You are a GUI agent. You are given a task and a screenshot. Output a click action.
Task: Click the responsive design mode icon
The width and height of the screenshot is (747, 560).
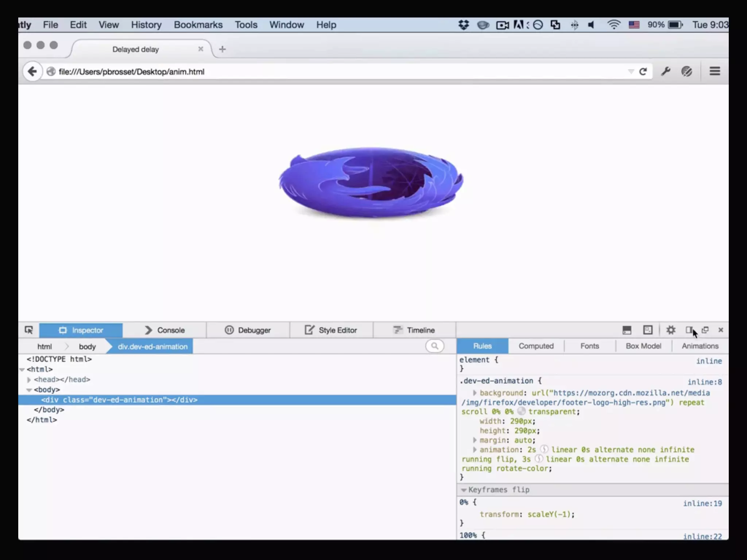(x=647, y=330)
